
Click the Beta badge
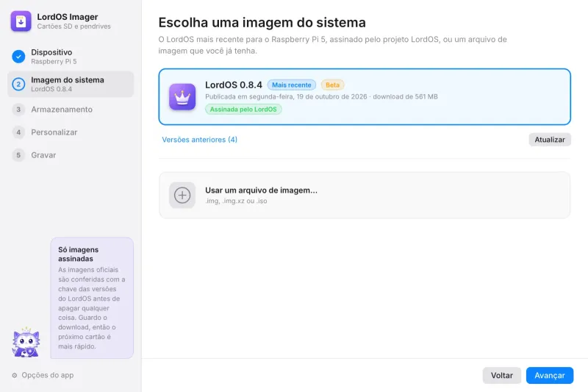point(332,85)
